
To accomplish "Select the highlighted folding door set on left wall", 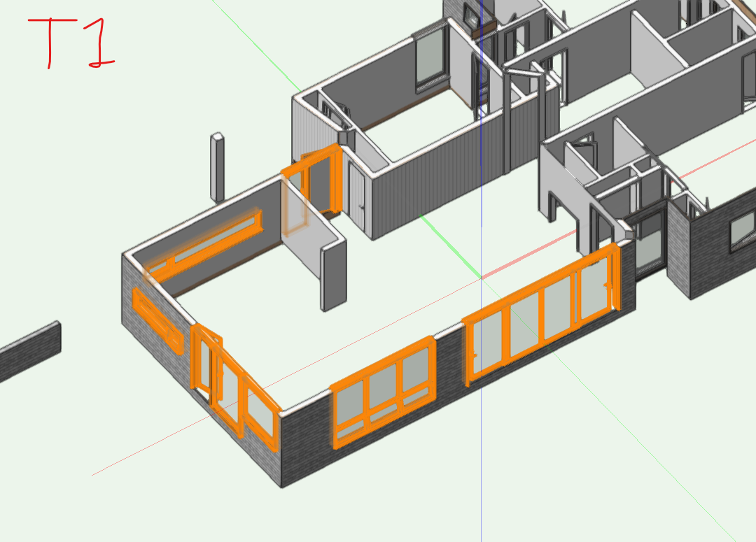I will 231,385.
